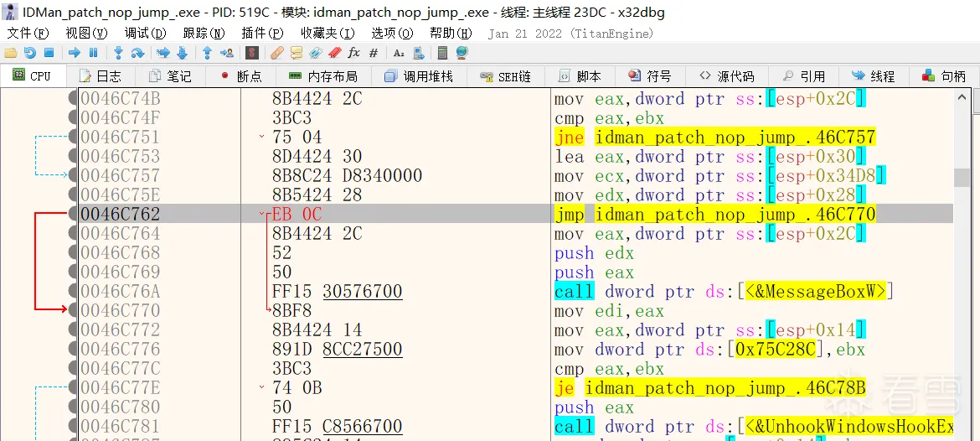
Task: Toggle breakpoint dot at address 0046C75E
Action: tap(73, 195)
